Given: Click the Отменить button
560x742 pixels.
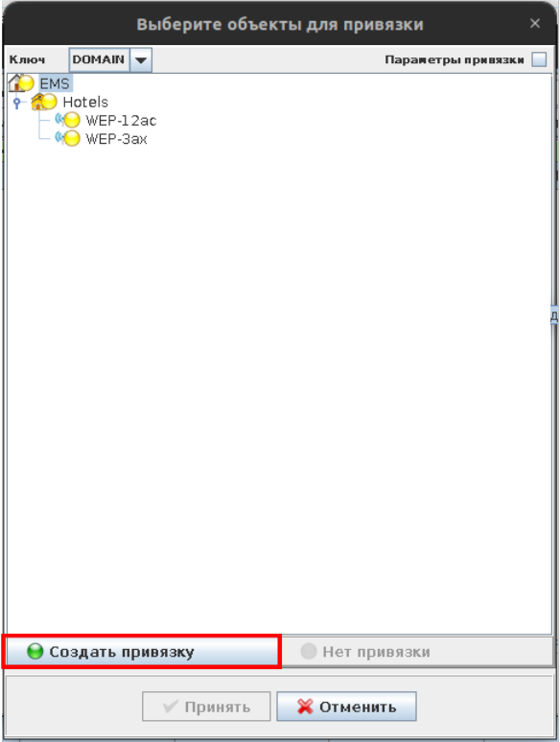Looking at the screenshot, I should pyautogui.click(x=346, y=707).
